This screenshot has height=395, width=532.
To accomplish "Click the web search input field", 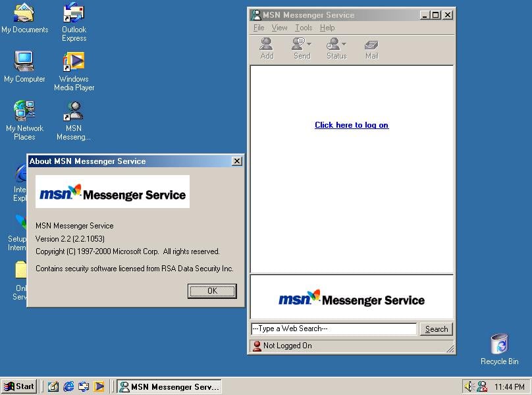I will tap(332, 329).
